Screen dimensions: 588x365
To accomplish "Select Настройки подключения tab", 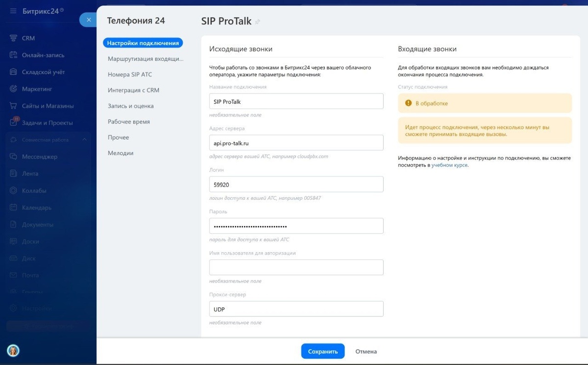I will [x=143, y=43].
